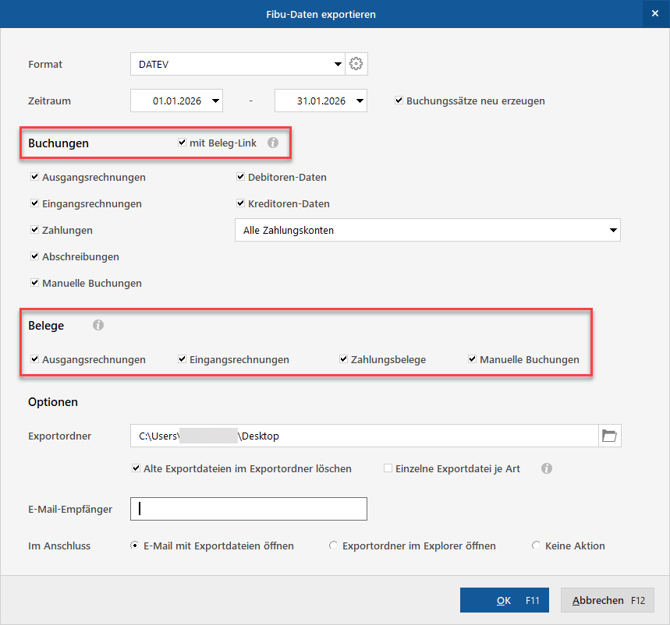The height and width of the screenshot is (625, 670).
Task: Expand Alle Zahlungskonten dropdown
Action: (612, 231)
